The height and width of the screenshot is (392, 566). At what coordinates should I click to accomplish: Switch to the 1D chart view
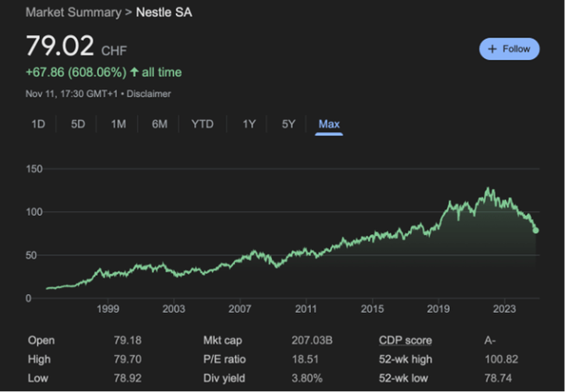(38, 124)
